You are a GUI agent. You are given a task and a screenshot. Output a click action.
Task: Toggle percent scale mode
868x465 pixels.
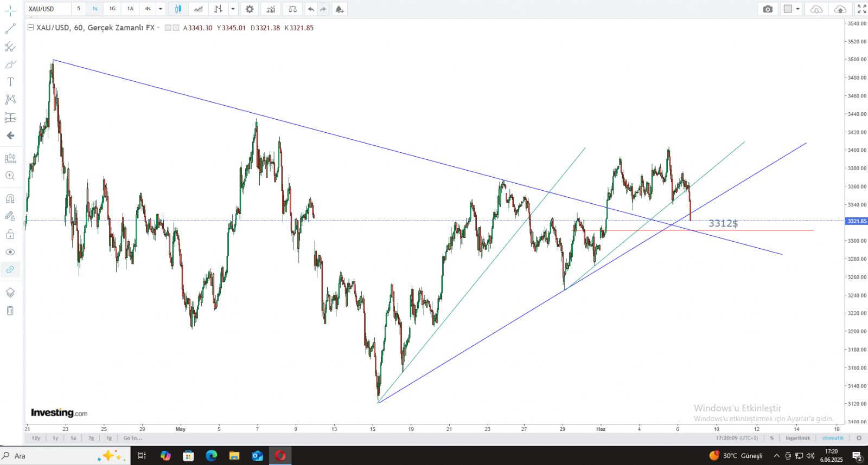[x=772, y=438]
